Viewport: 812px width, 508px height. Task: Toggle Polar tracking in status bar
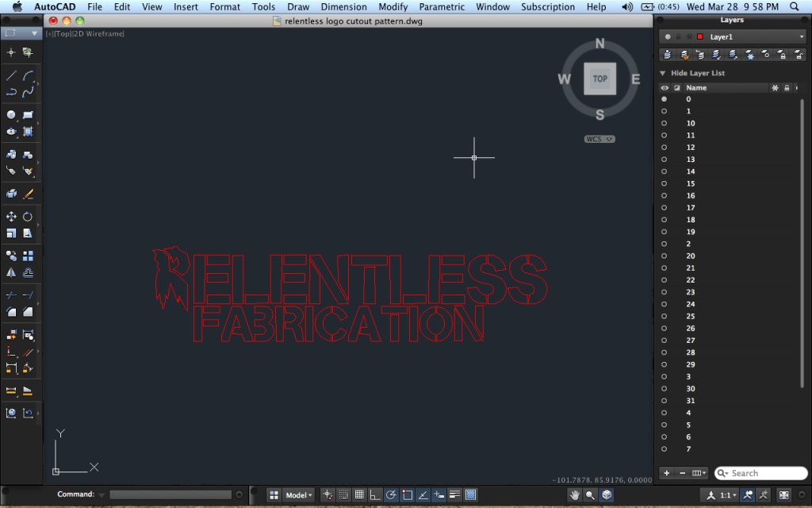[391, 495]
